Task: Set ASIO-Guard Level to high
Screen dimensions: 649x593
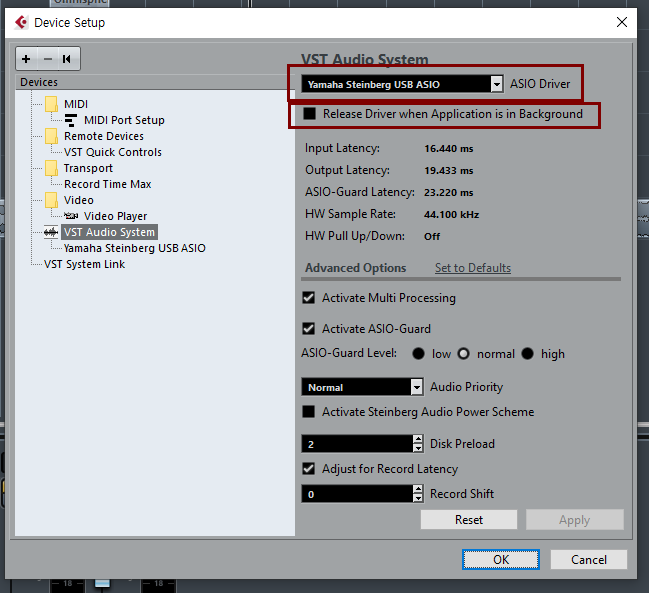Action: click(527, 354)
